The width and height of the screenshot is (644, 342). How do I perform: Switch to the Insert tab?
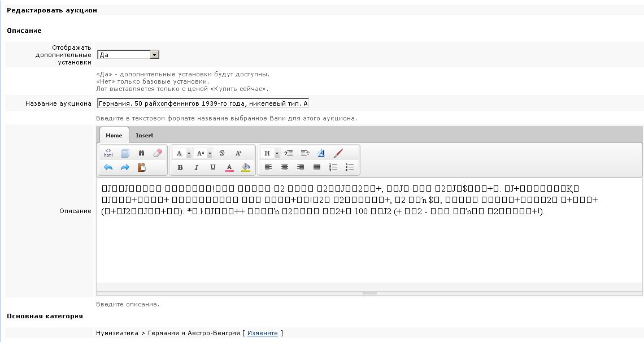(x=145, y=136)
